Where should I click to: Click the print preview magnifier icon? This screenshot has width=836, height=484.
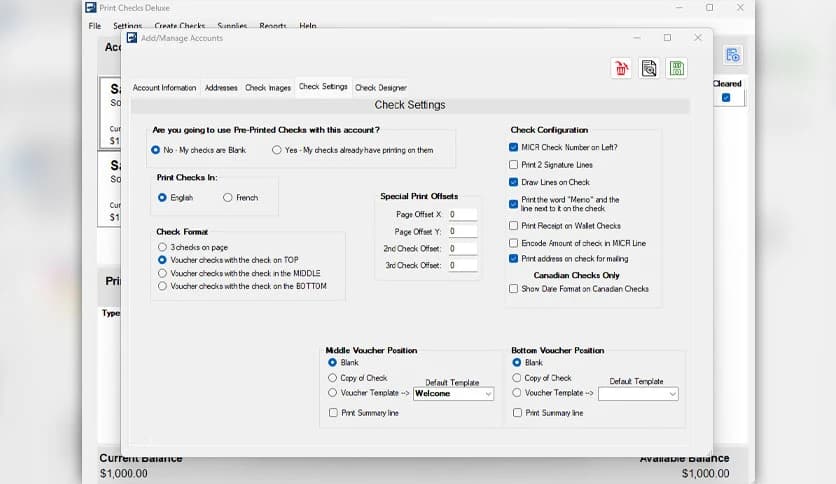(649, 68)
